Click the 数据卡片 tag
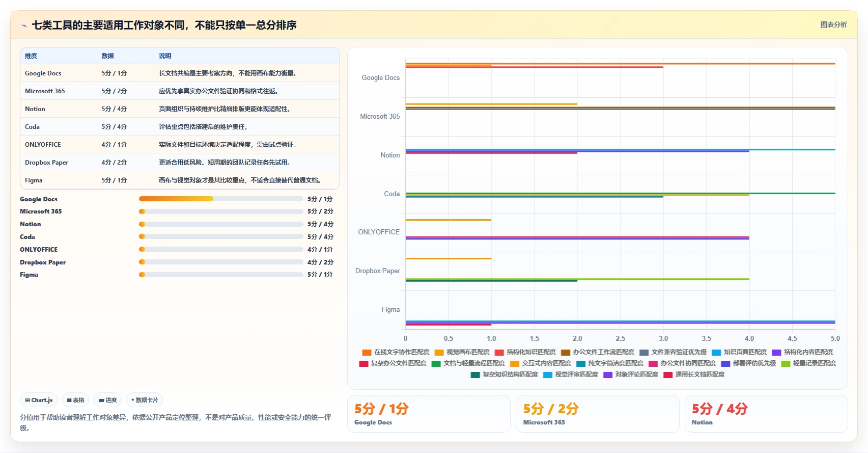The height and width of the screenshot is (453, 868). pyautogui.click(x=145, y=400)
